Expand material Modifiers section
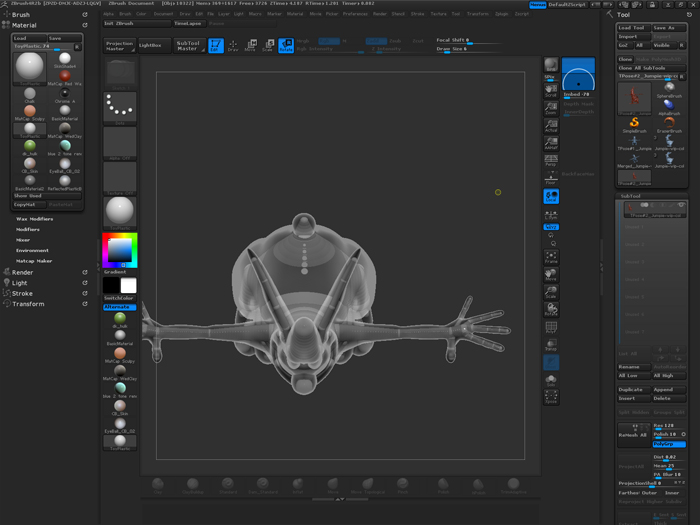Image resolution: width=700 pixels, height=525 pixels. coord(28,229)
